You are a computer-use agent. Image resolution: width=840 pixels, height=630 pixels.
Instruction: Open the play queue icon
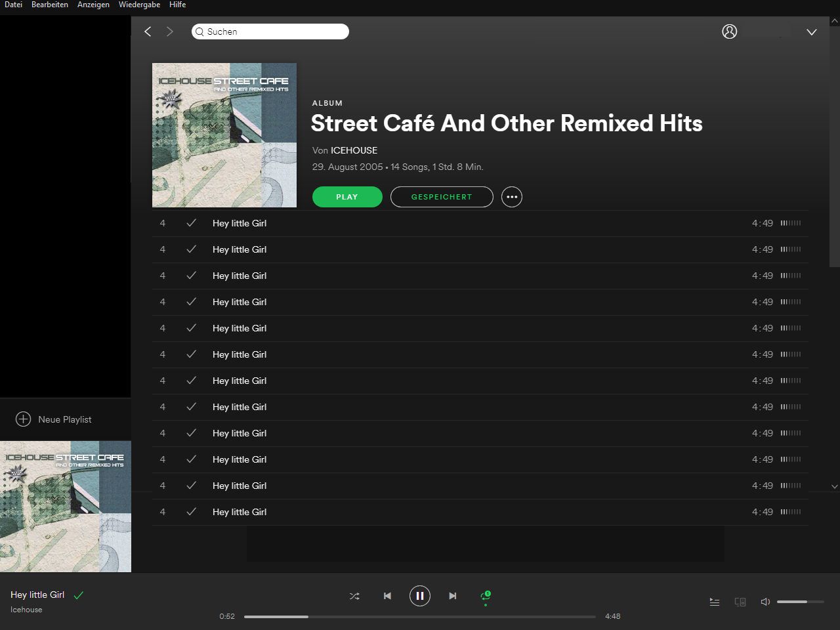click(715, 602)
